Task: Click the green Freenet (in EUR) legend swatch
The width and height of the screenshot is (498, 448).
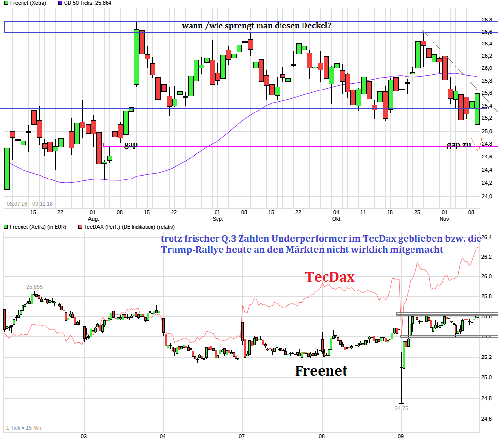Action: tap(6, 227)
